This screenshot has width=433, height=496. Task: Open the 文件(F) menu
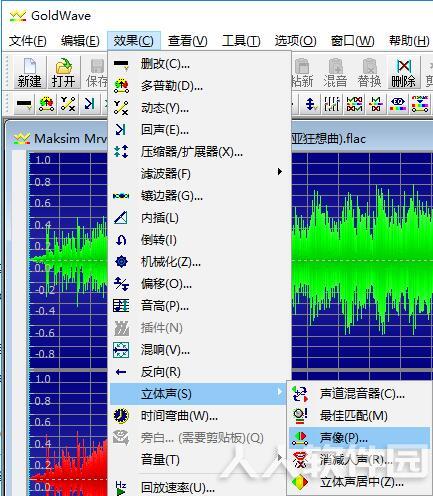tap(28, 41)
